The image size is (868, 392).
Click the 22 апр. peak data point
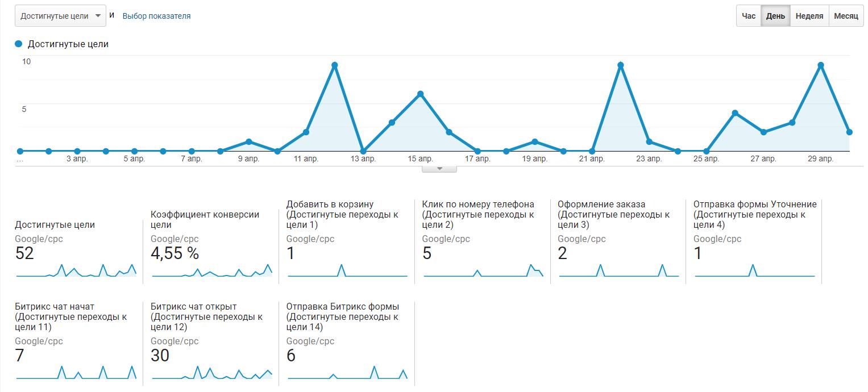pyautogui.click(x=621, y=65)
